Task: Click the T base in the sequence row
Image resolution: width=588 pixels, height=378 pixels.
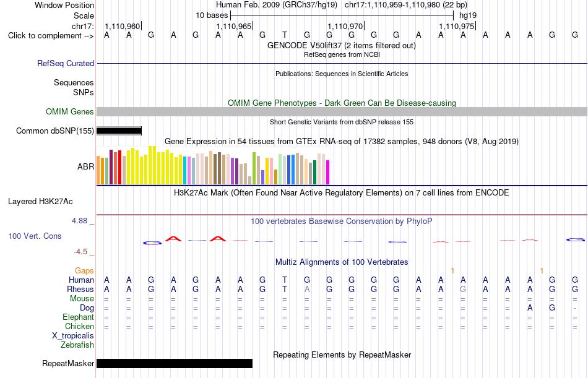Action: point(285,35)
